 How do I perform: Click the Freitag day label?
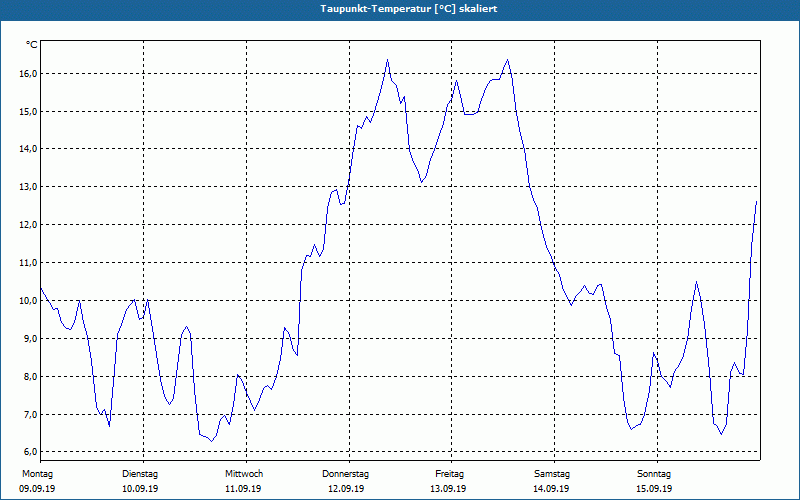click(x=449, y=474)
